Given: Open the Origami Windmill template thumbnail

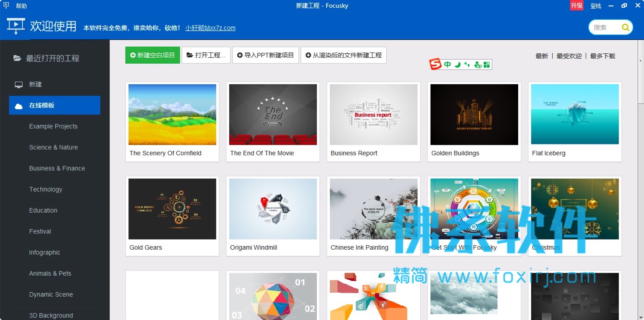Looking at the screenshot, I should pos(273,209).
